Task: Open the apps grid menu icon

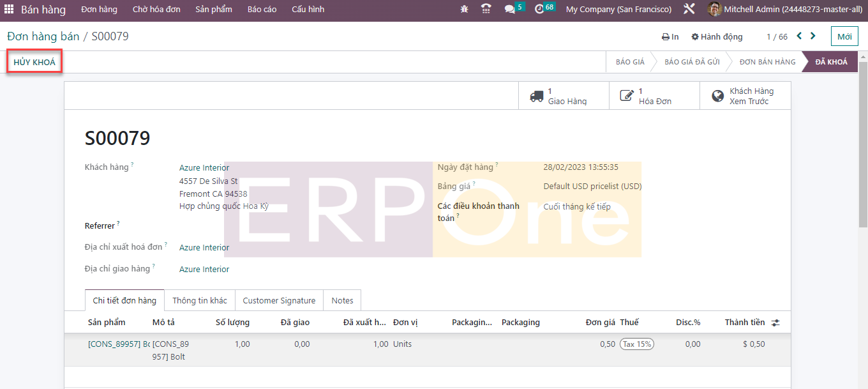Action: pyautogui.click(x=9, y=10)
